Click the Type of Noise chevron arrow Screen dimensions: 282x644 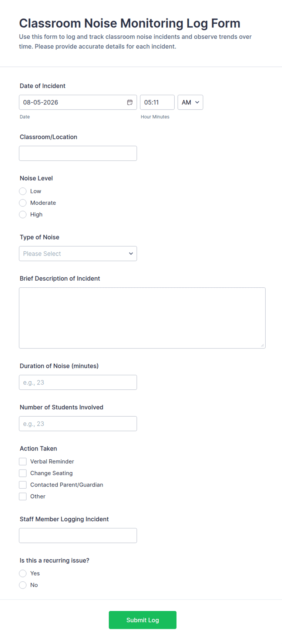131,254
